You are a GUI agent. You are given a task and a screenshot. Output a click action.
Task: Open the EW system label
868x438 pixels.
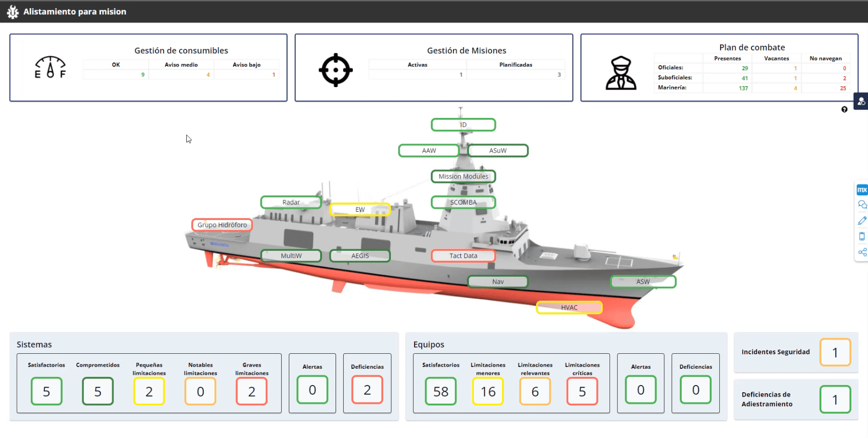click(x=360, y=209)
